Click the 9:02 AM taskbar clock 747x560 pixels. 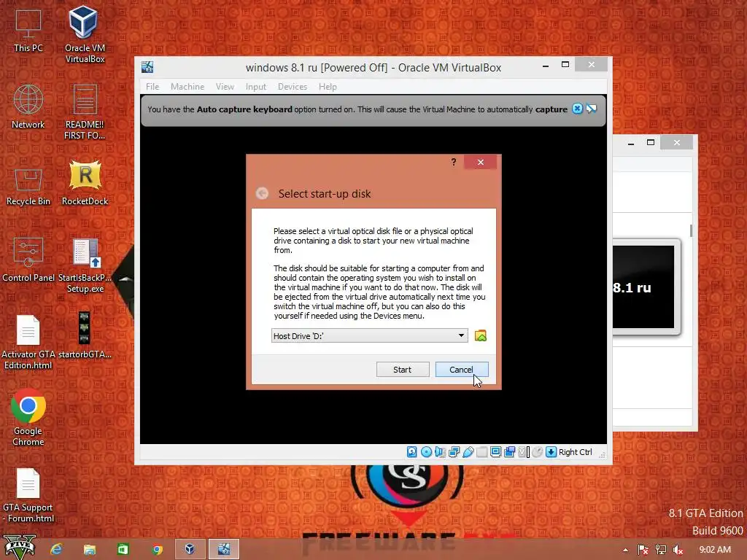[715, 550]
